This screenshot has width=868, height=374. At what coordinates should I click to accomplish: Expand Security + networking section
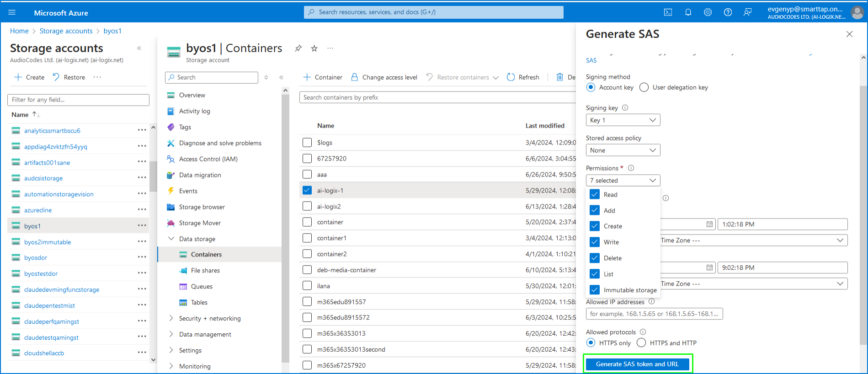pyautogui.click(x=171, y=318)
